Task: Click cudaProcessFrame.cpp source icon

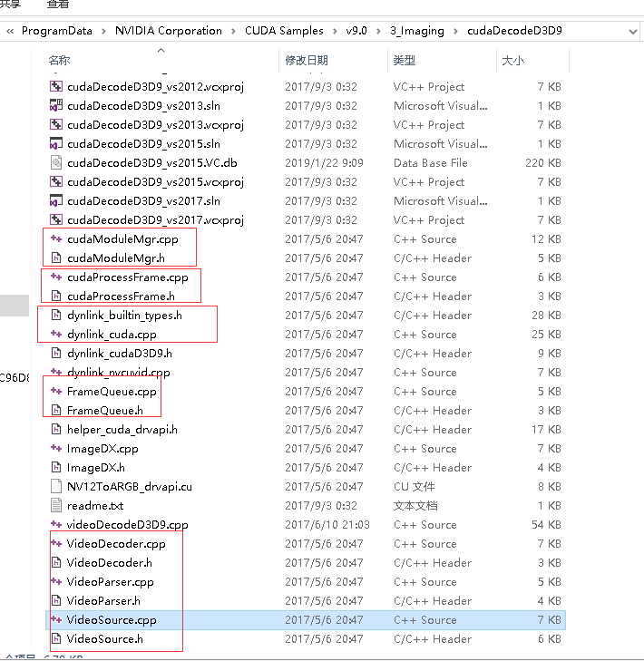Action: pos(56,277)
